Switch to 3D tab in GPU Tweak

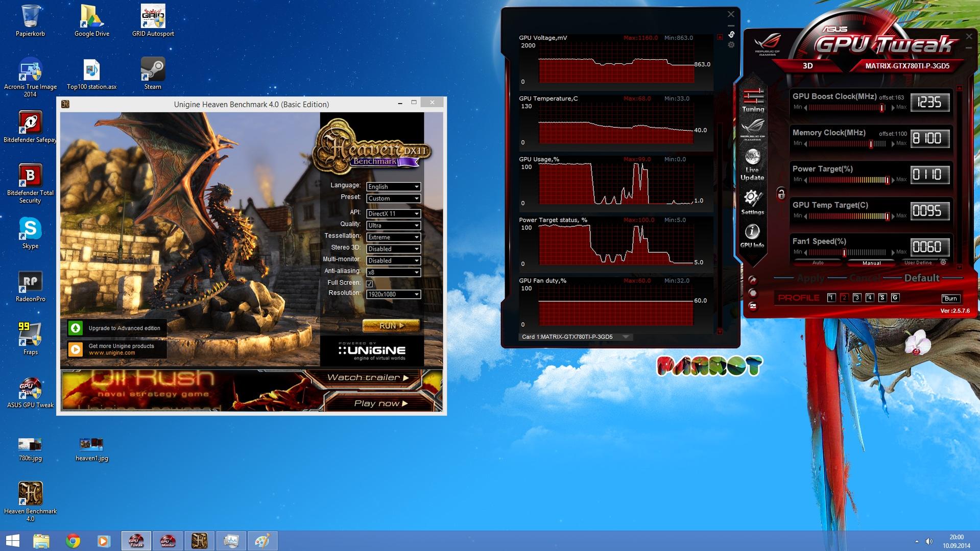point(807,66)
